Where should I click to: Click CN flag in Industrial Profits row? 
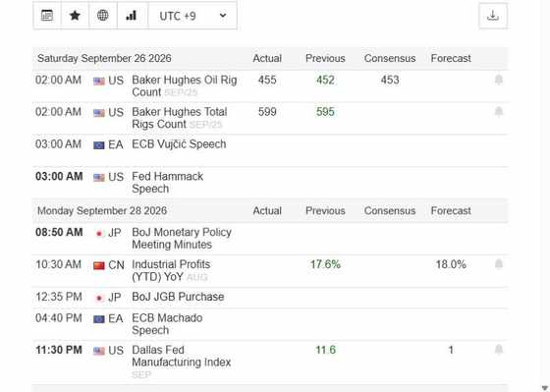99,265
